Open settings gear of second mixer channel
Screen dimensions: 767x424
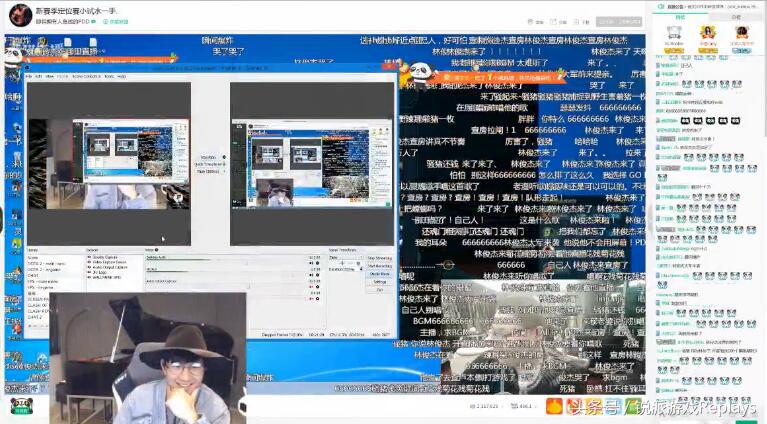(x=317, y=275)
